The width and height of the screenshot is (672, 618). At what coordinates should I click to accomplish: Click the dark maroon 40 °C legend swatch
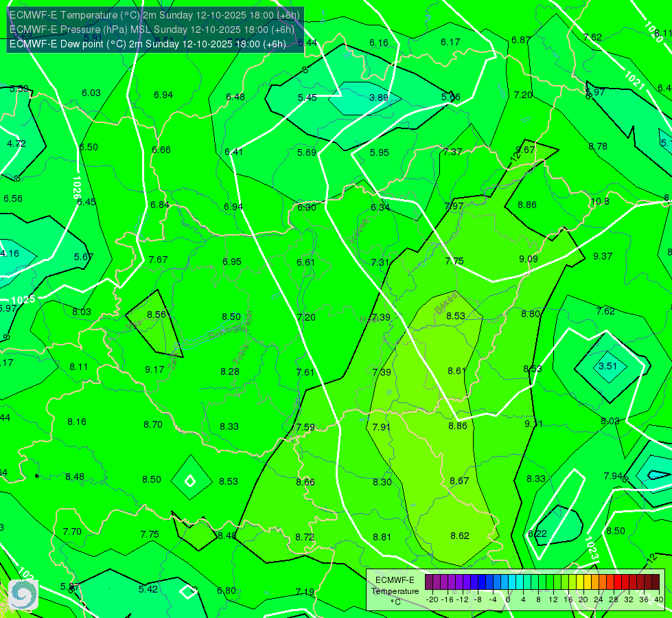656,582
